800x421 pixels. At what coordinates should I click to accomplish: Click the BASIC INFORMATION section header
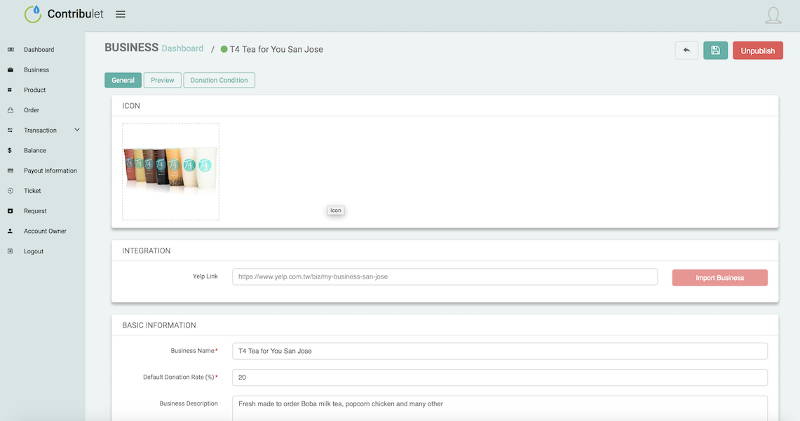point(159,325)
